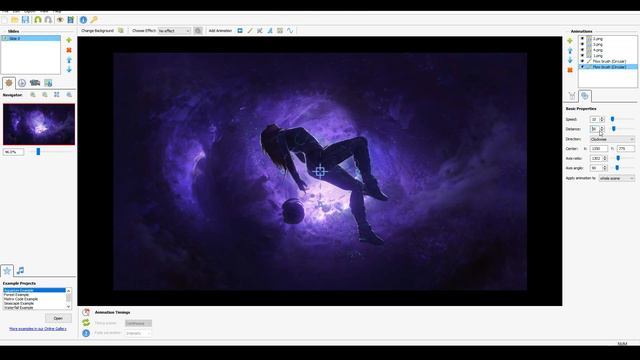Click the Speed slider handle
The image size is (640, 360).
[612, 119]
